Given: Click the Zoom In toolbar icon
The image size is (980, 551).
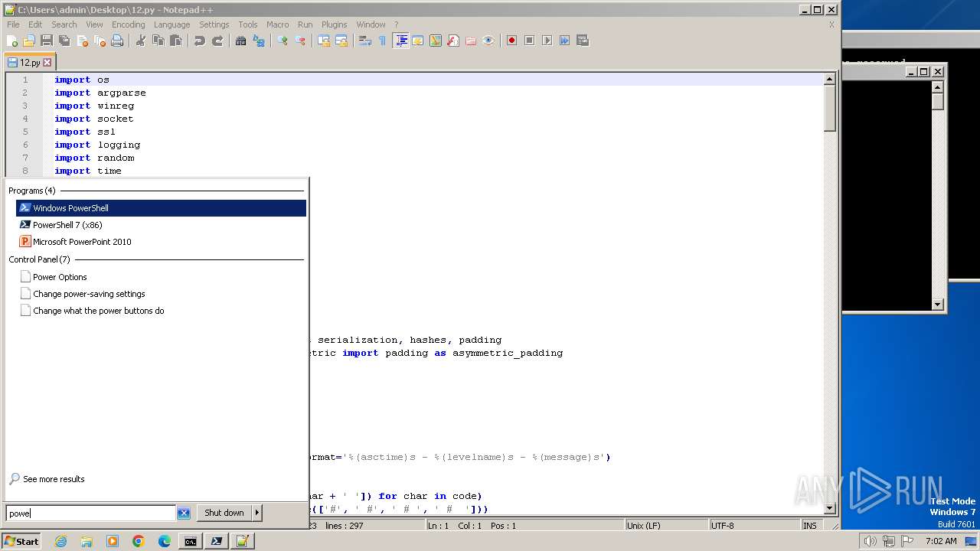Looking at the screenshot, I should 283,41.
